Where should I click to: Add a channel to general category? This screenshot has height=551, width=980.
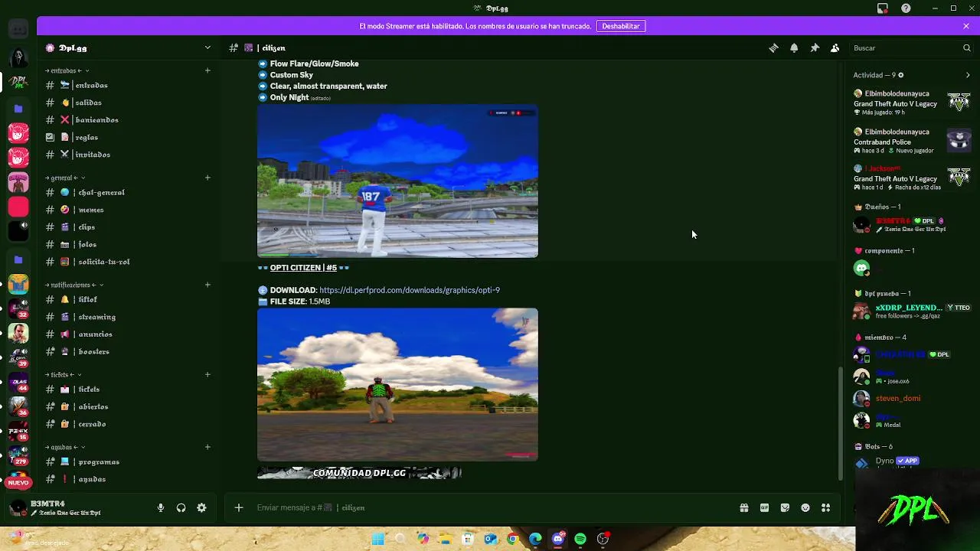pyautogui.click(x=207, y=178)
